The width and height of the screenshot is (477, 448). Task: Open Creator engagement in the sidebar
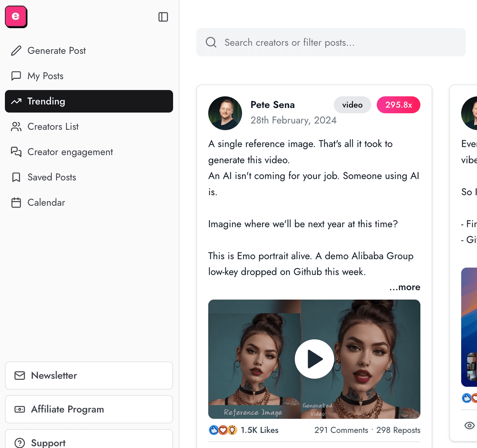click(70, 152)
